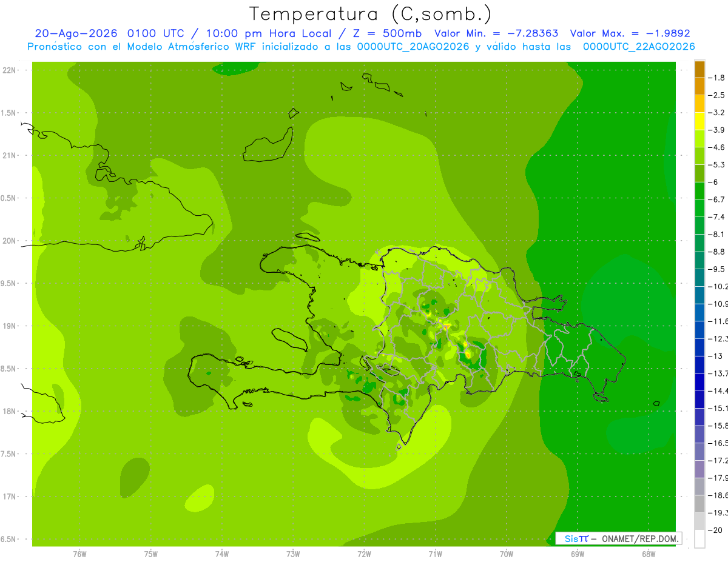Click the '68W' longitude label

[649, 554]
